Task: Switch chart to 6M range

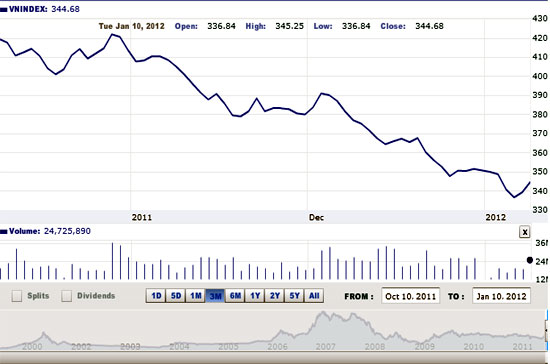Action: [235, 296]
